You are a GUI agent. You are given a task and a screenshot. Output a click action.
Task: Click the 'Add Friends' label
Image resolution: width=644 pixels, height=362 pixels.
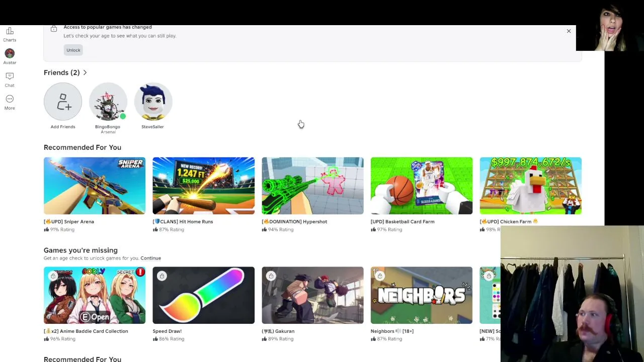63,127
